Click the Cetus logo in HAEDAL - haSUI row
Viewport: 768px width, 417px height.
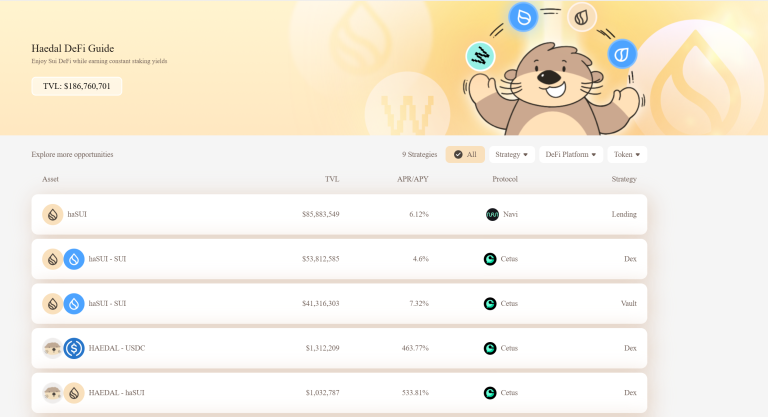[x=490, y=393]
